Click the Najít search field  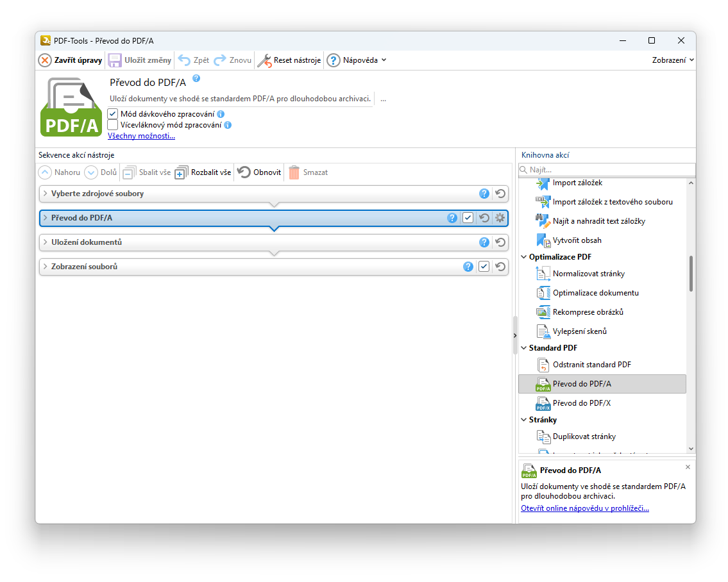[x=607, y=170]
